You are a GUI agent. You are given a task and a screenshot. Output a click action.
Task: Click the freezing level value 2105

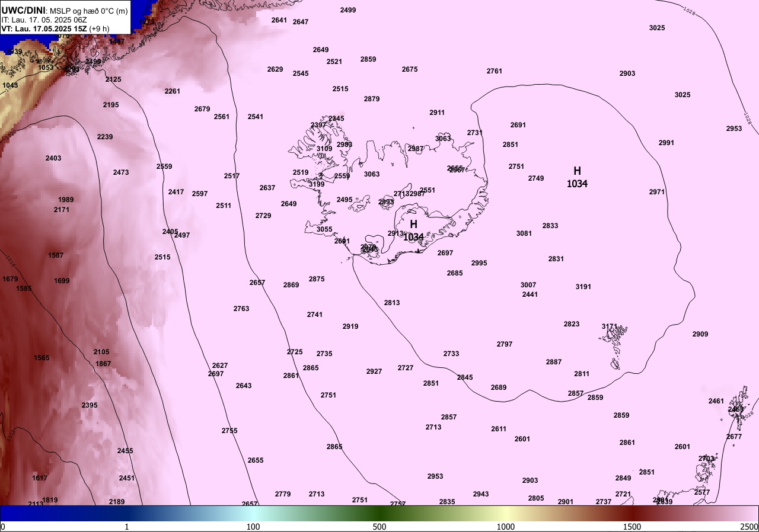(x=101, y=352)
